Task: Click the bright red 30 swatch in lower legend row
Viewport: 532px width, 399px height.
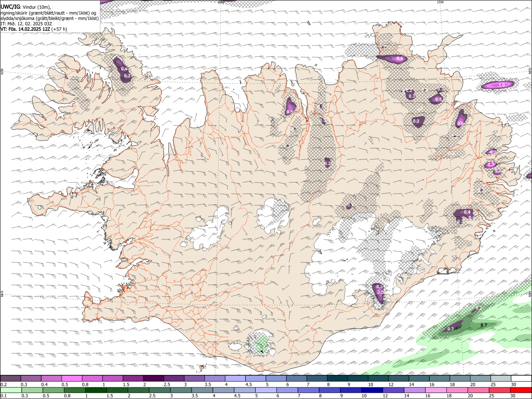Action: click(521, 390)
